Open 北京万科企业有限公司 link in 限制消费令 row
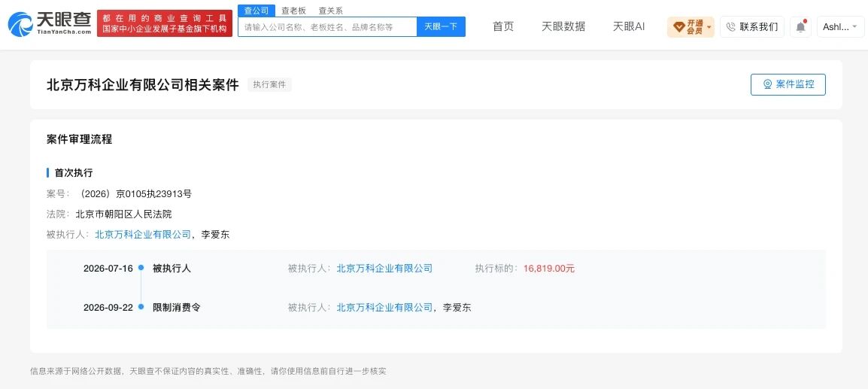This screenshot has height=389, width=868. point(384,307)
